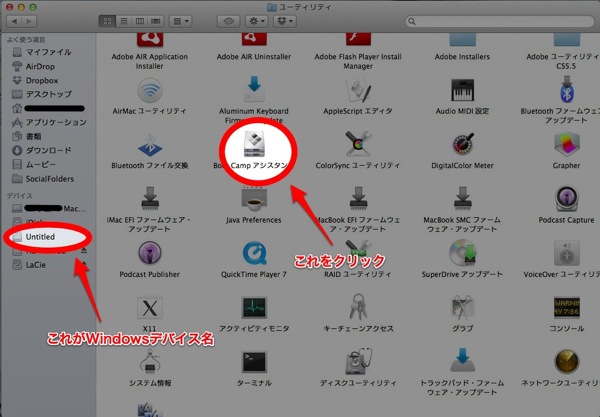Open ColorSync Utility icon
This screenshot has height=417, width=600.
coord(358,144)
